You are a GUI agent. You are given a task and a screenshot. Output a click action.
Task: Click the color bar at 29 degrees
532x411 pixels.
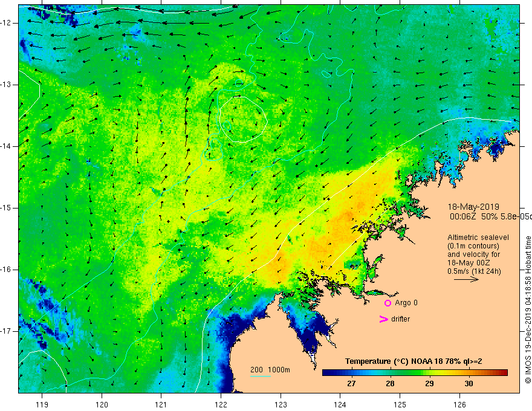(x=430, y=372)
